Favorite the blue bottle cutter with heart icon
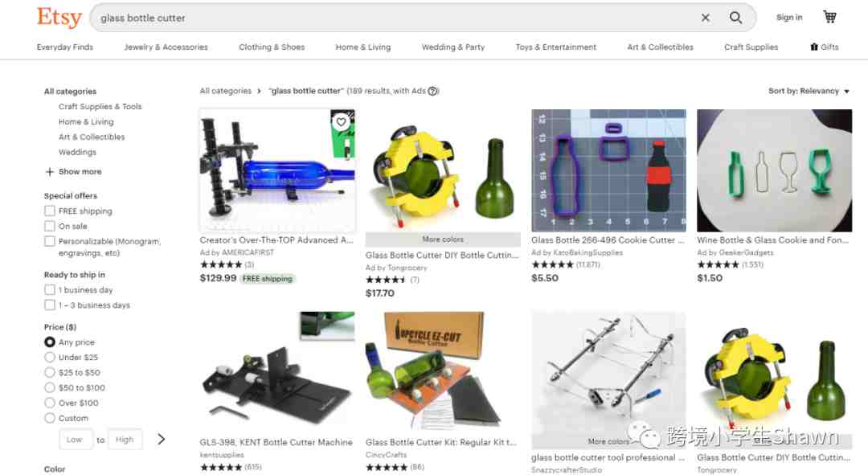This screenshot has height=475, width=868. [x=341, y=122]
